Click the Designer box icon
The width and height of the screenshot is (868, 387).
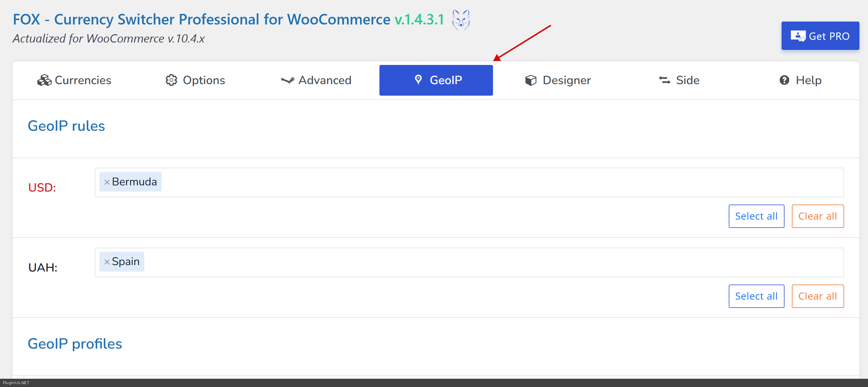531,80
